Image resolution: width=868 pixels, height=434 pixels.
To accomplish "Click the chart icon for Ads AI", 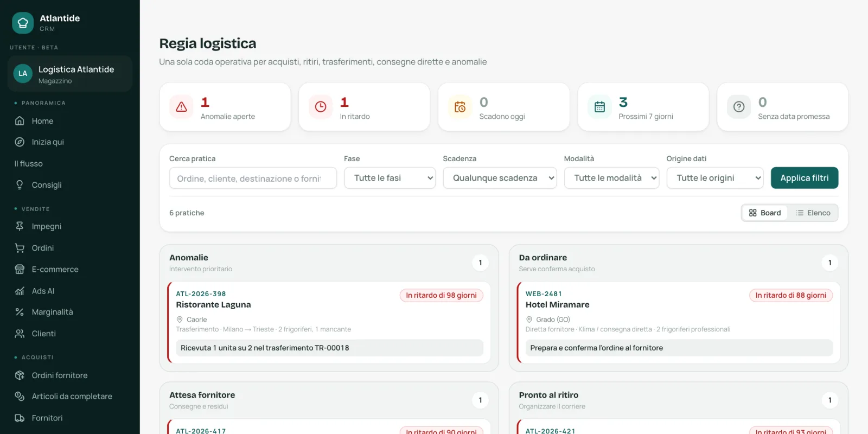I will [x=20, y=291].
